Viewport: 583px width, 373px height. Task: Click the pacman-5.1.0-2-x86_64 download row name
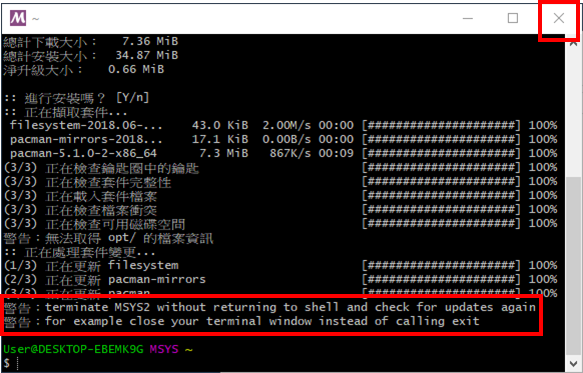tap(84, 153)
